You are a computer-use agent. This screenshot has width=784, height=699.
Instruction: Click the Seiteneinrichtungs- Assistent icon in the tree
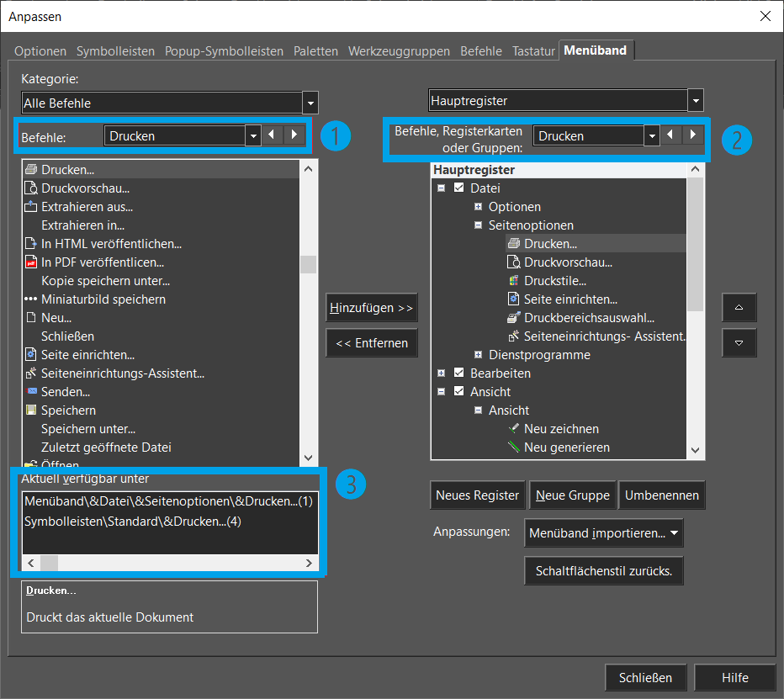[513, 336]
